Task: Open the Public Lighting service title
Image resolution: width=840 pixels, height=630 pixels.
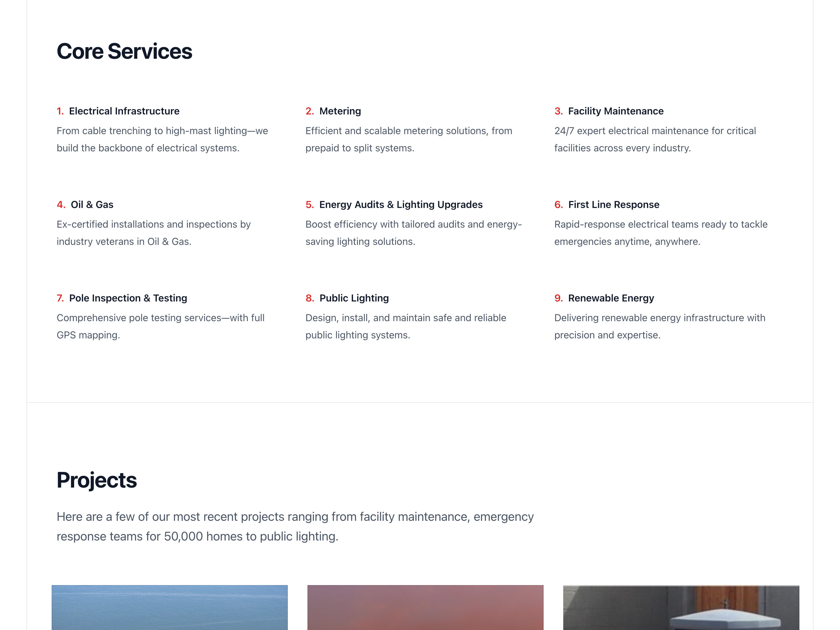Action: (x=354, y=298)
